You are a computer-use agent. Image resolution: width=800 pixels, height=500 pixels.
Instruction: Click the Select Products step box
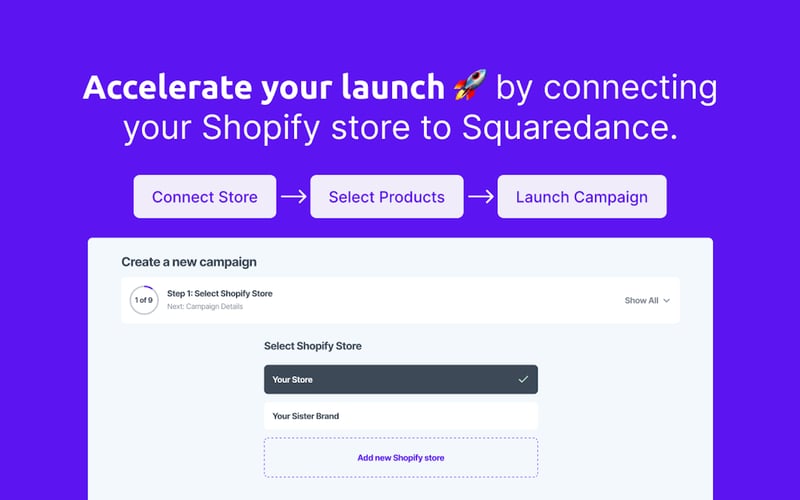[x=387, y=196]
